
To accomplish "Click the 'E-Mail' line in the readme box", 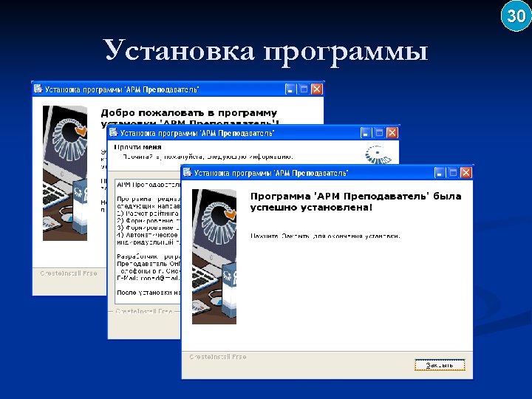I will click(x=149, y=278).
